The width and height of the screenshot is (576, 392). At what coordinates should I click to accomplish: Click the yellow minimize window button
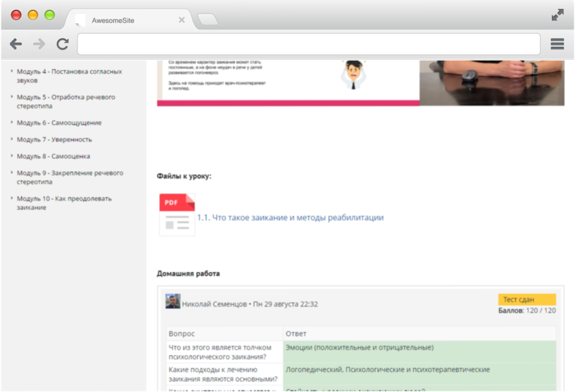[x=33, y=15]
